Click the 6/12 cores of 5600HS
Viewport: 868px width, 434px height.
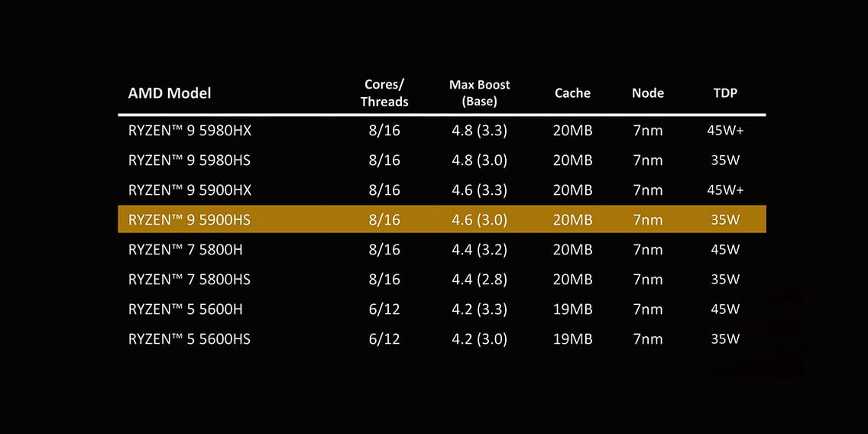point(384,338)
